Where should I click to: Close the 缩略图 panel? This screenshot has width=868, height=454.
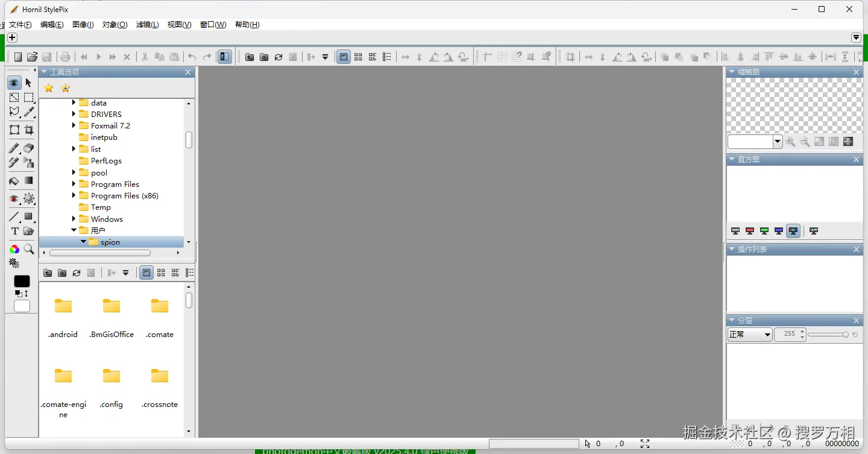pos(857,72)
